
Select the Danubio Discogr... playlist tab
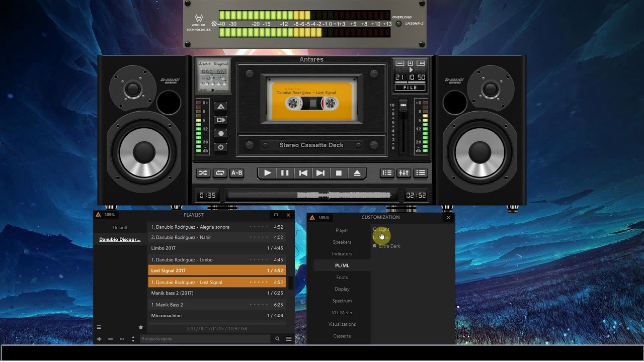[120, 239]
